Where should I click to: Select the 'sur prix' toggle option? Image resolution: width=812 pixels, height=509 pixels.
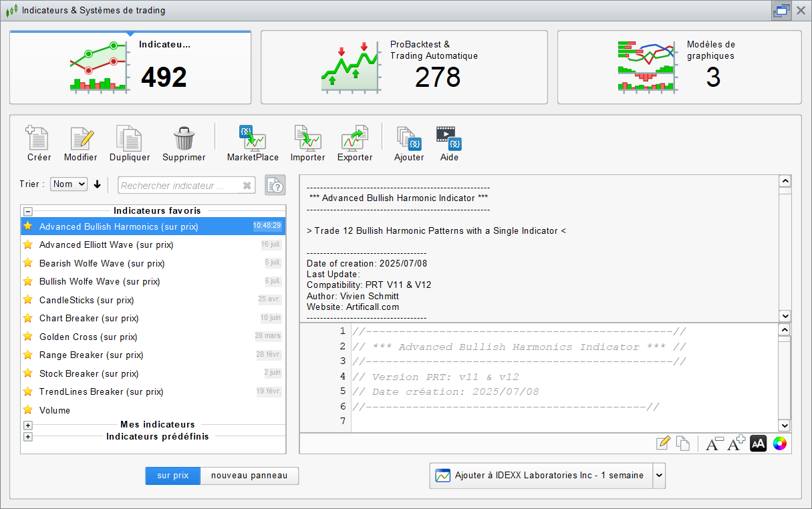click(x=173, y=476)
